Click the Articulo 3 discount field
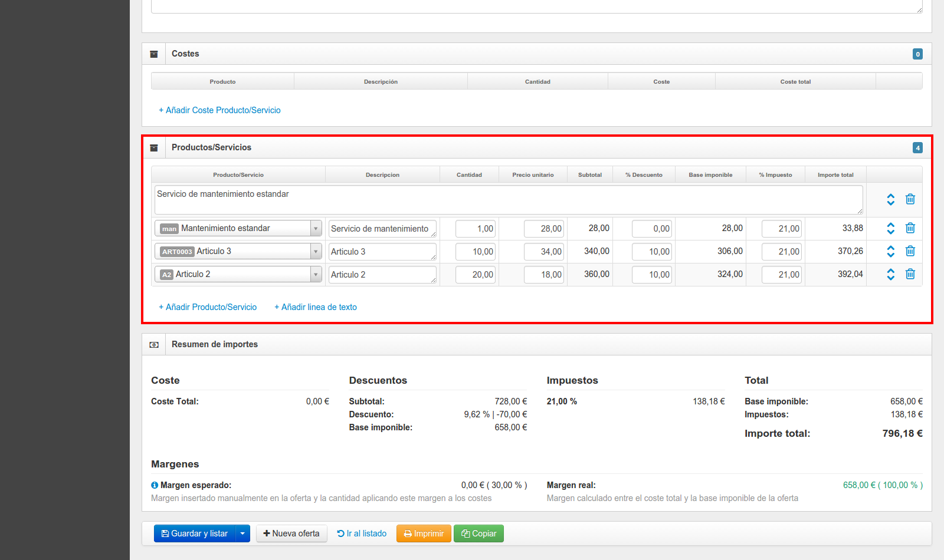Viewport: 944px width, 560px height. (652, 252)
